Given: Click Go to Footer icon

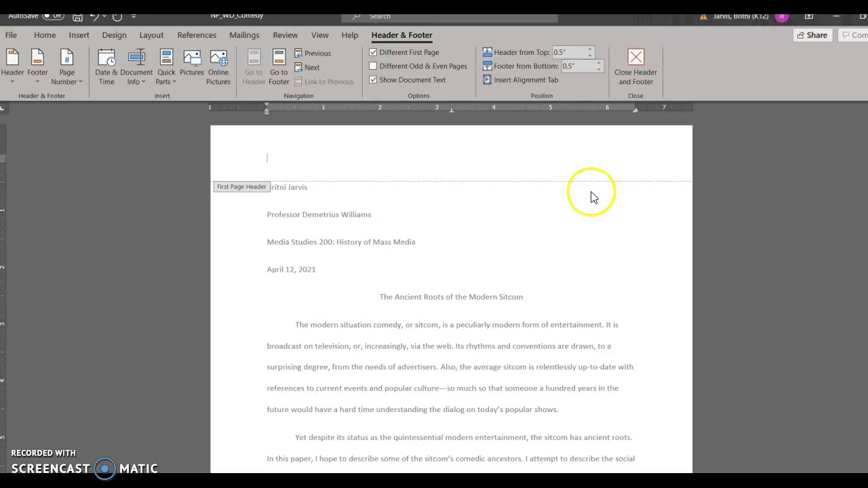Looking at the screenshot, I should [x=279, y=57].
